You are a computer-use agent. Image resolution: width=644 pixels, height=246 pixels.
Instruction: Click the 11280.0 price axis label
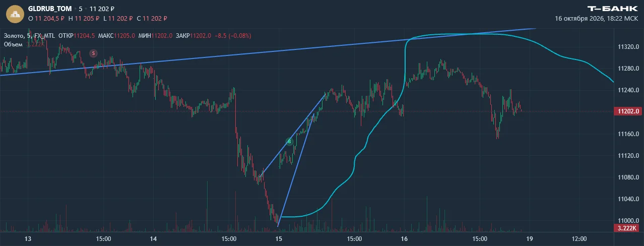tap(629, 69)
